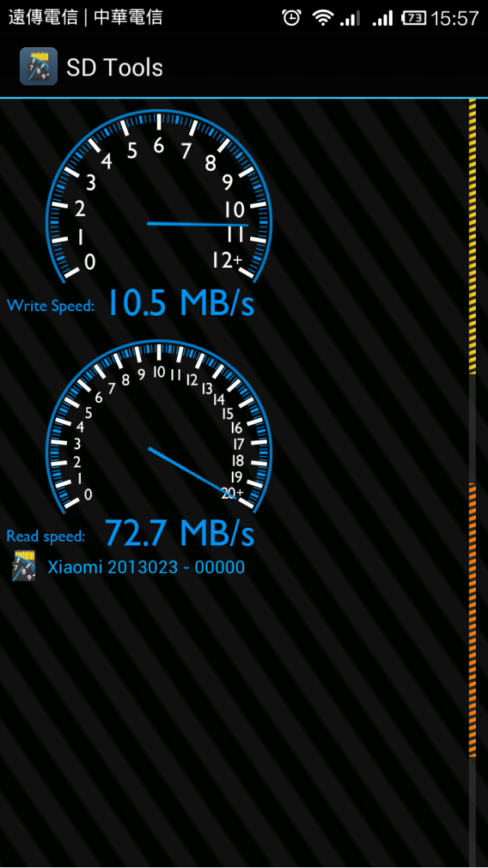Tap the write speed gauge needle
The height and width of the screenshot is (868, 488).
coord(197,224)
